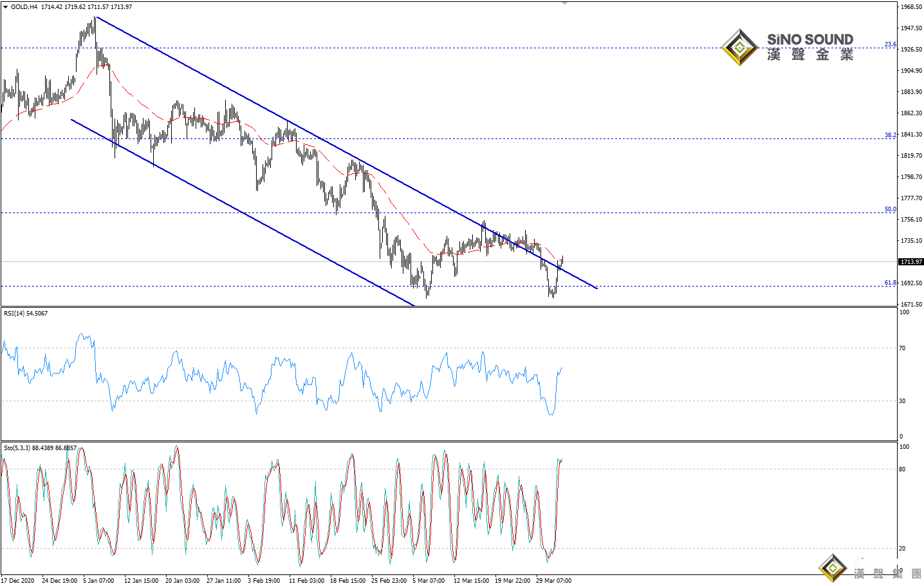Image resolution: width=924 pixels, height=586 pixels.
Task: Click the 17 Dec 2020 date label
Action: point(18,581)
